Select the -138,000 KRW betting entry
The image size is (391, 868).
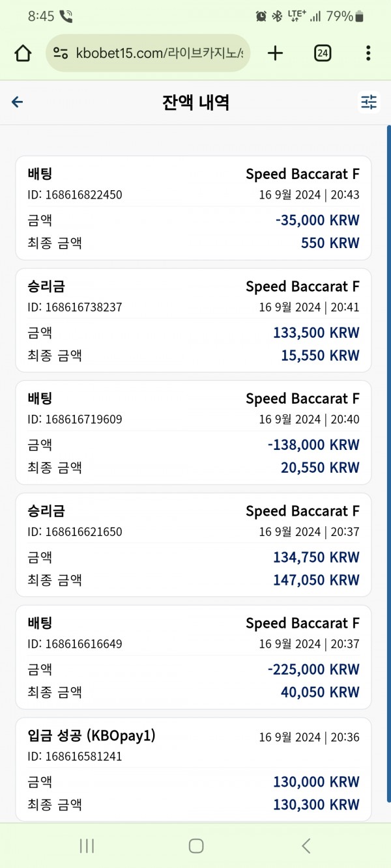click(194, 433)
